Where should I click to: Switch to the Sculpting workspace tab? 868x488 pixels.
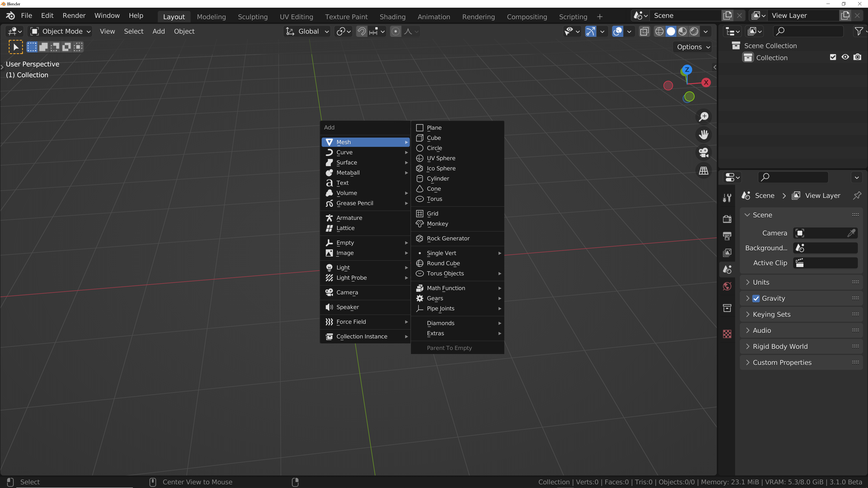click(253, 16)
